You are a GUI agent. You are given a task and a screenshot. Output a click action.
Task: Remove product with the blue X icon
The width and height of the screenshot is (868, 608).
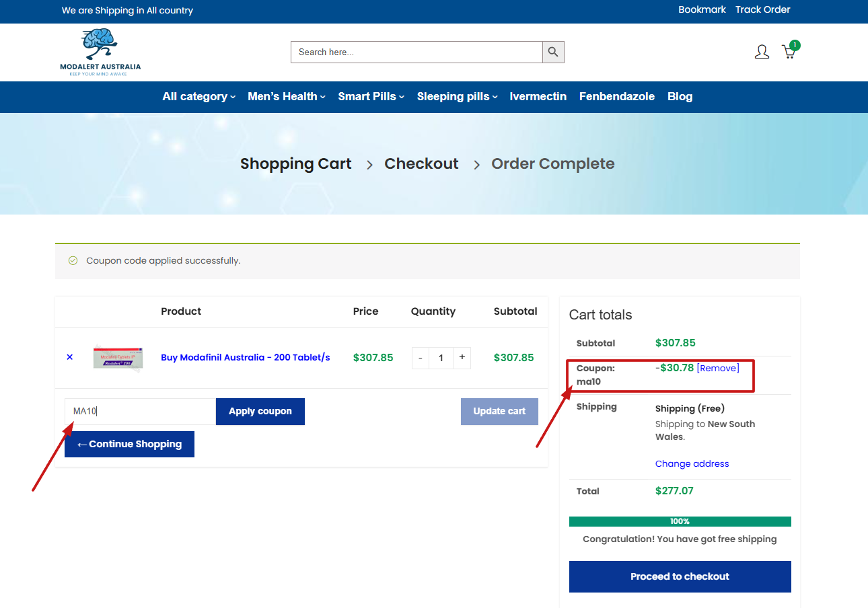tap(69, 357)
